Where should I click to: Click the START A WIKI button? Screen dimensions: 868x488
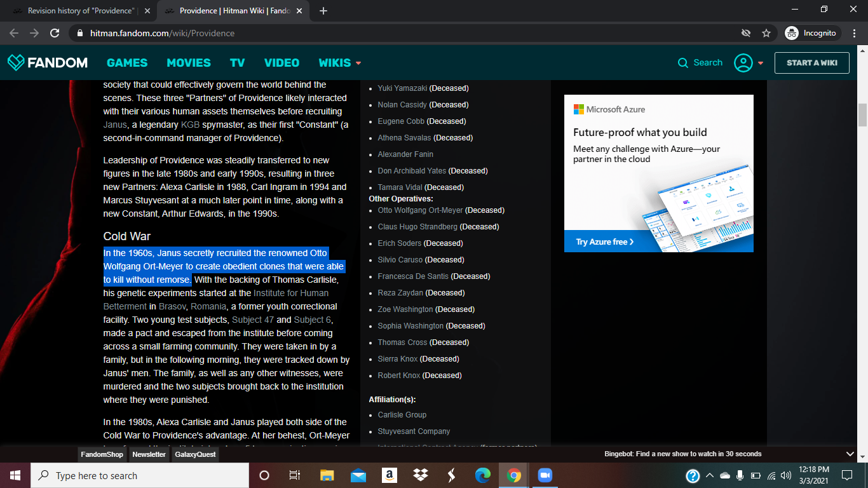pyautogui.click(x=811, y=63)
